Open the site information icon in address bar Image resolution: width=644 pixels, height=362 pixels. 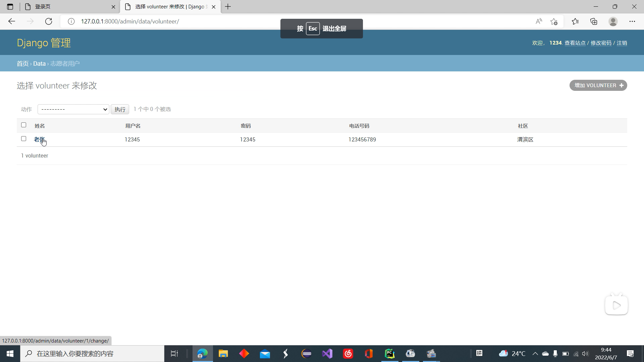(x=71, y=21)
